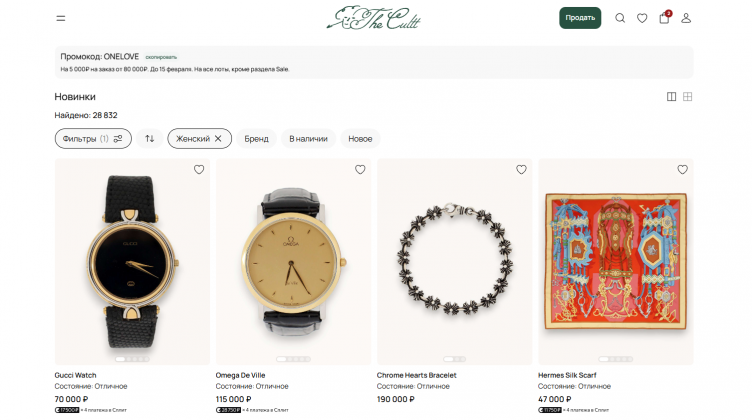The image size is (752, 420).
Task: Favorite the Omega De Ville watch
Action: pos(360,170)
